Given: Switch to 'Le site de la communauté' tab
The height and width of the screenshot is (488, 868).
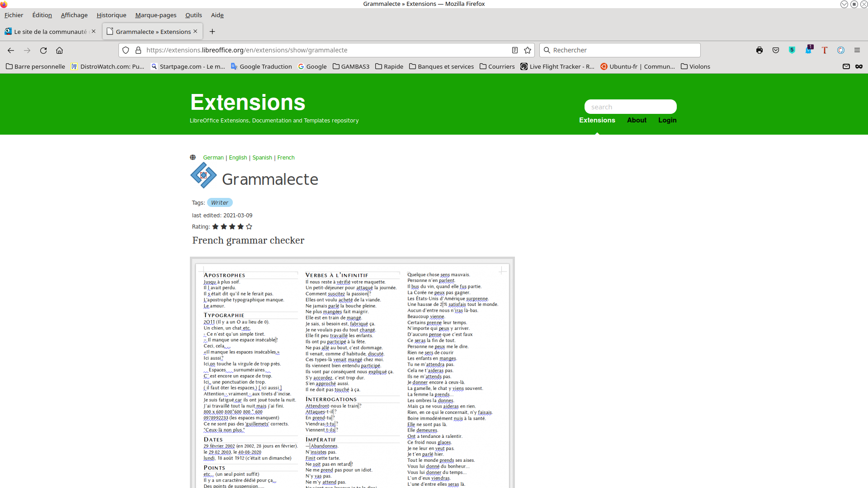Looking at the screenshot, I should (50, 32).
